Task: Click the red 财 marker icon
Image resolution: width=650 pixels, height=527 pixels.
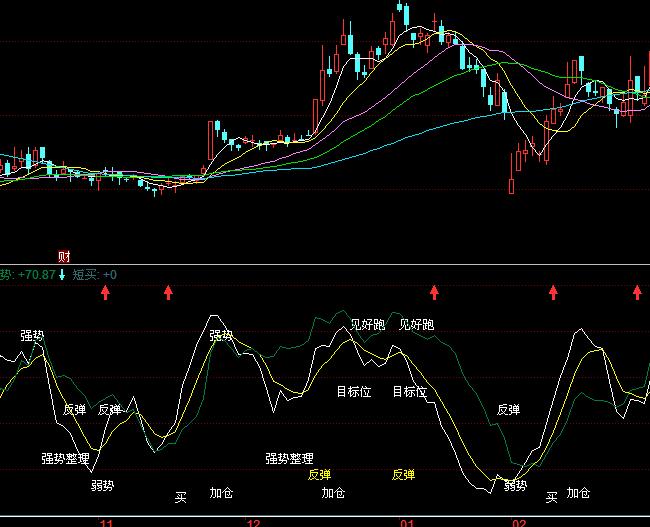Action: 64,257
